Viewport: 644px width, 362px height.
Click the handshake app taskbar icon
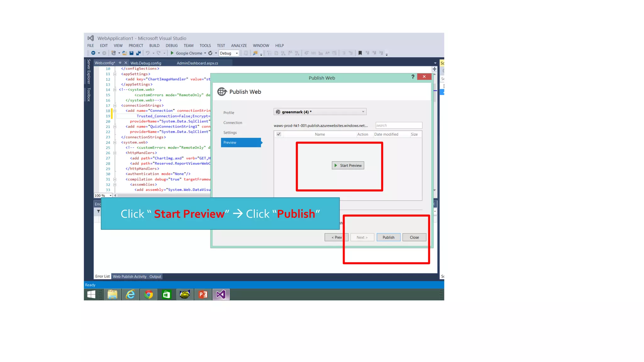coord(185,294)
